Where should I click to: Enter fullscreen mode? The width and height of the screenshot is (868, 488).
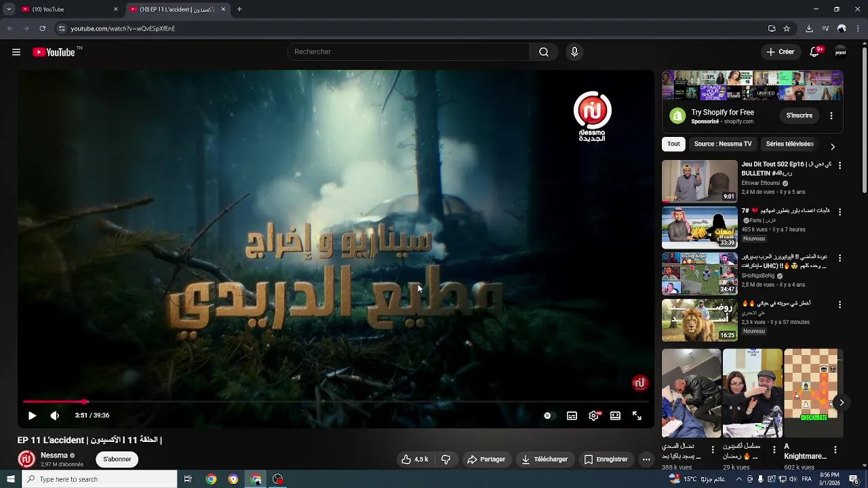click(637, 415)
